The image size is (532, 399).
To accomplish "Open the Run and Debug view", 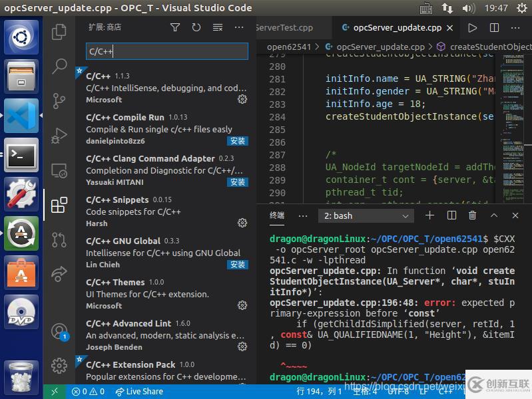I will (59, 135).
